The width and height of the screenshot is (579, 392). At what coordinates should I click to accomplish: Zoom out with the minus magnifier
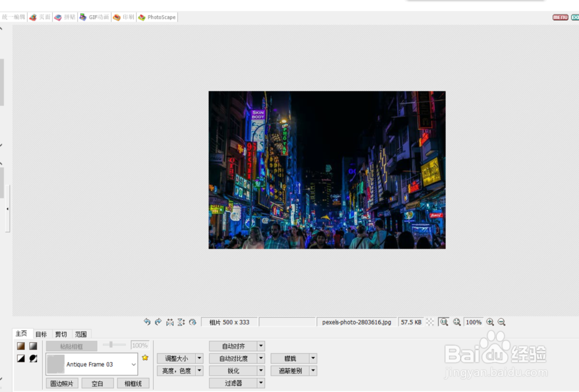501,322
